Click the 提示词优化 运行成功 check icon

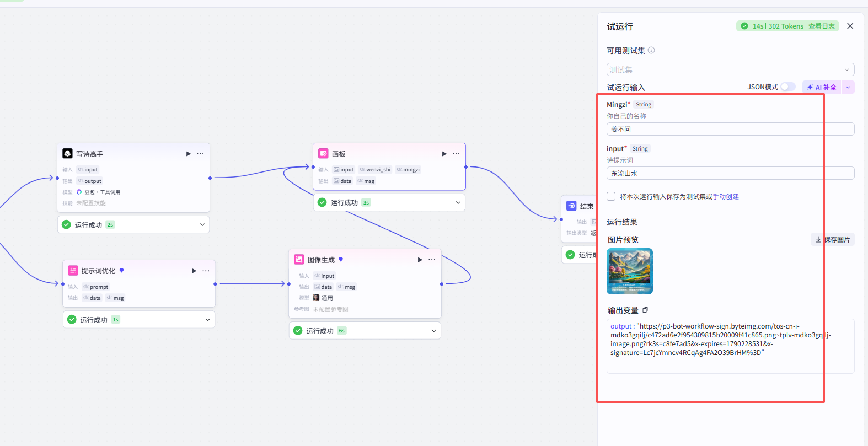72,319
